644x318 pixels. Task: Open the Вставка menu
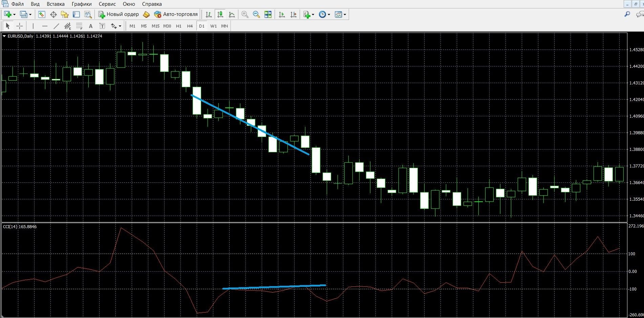point(56,4)
